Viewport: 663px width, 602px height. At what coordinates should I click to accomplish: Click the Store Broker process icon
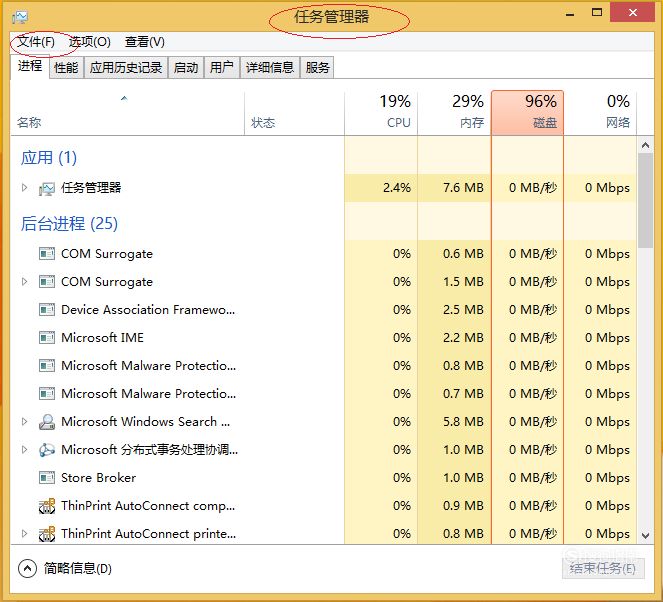(47, 478)
